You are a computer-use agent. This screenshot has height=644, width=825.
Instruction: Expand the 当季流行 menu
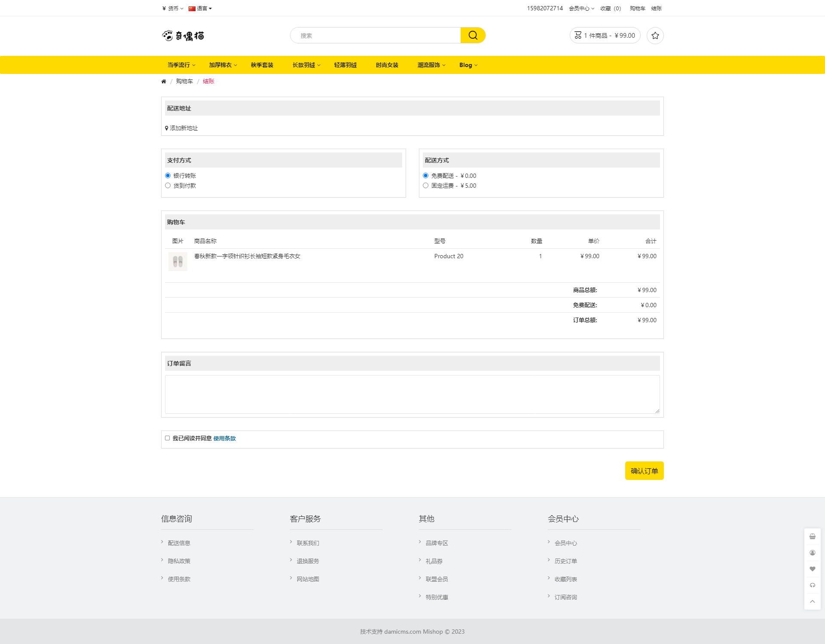(181, 65)
